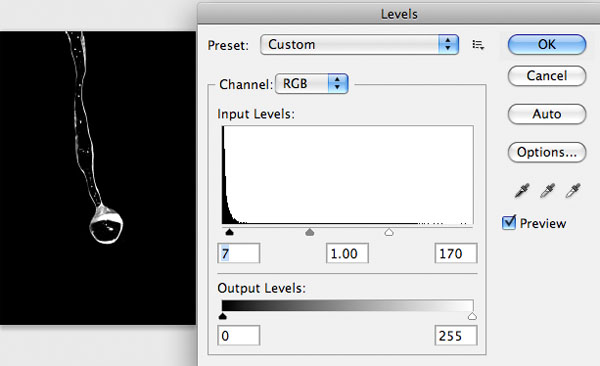The height and width of the screenshot is (366, 600).
Task: Click the water drop image canvas
Action: [x=98, y=178]
